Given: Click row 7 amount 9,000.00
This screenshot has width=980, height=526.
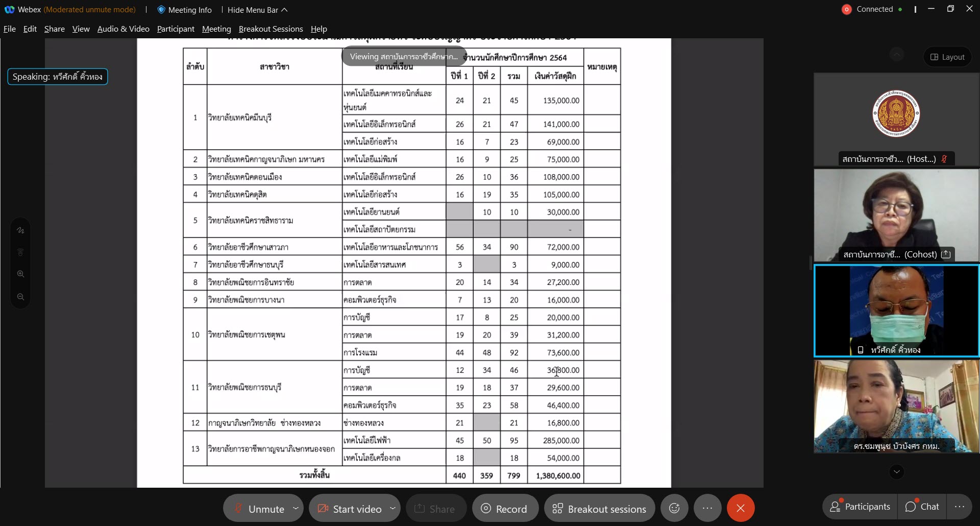Looking at the screenshot, I should coord(556,265).
